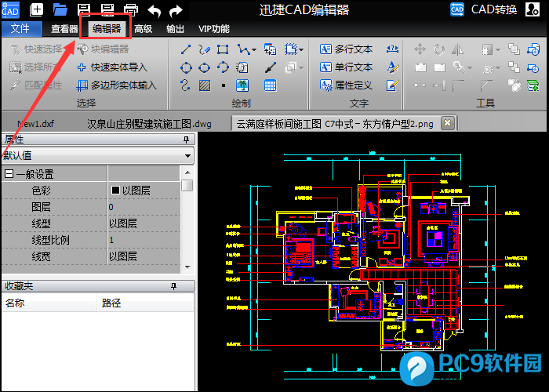This screenshot has height=392, width=549.
Task: Select the freehand sketch pencil tool
Action: (x=204, y=49)
